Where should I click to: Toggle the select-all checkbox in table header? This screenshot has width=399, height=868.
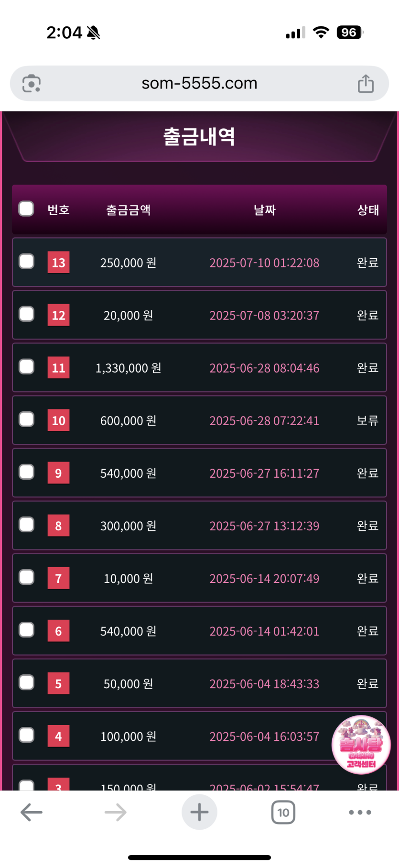[26, 209]
